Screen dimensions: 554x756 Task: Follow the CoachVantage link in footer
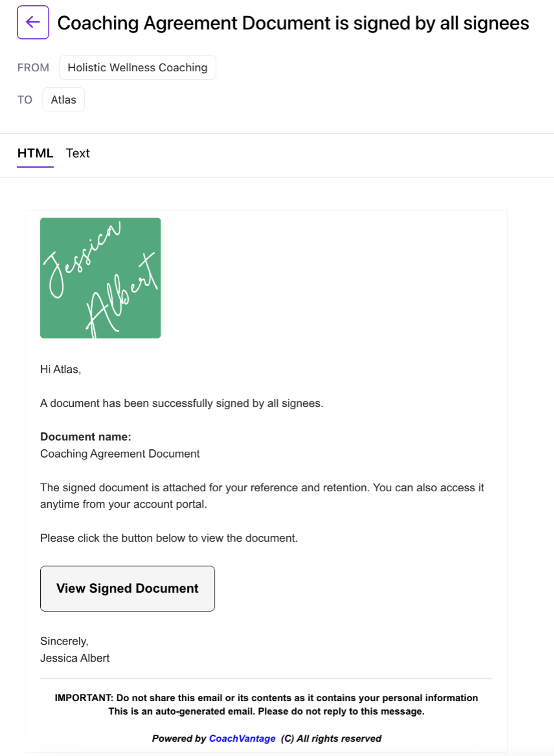click(x=242, y=738)
